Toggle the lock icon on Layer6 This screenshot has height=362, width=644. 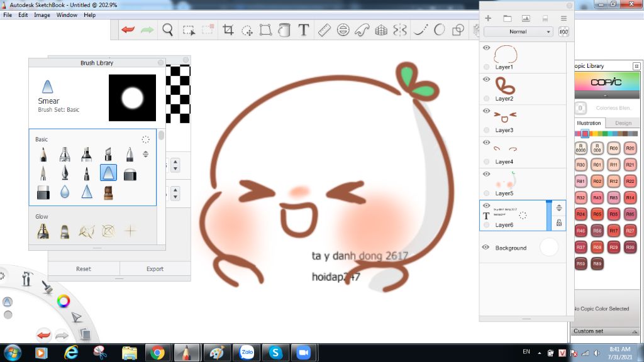click(559, 222)
